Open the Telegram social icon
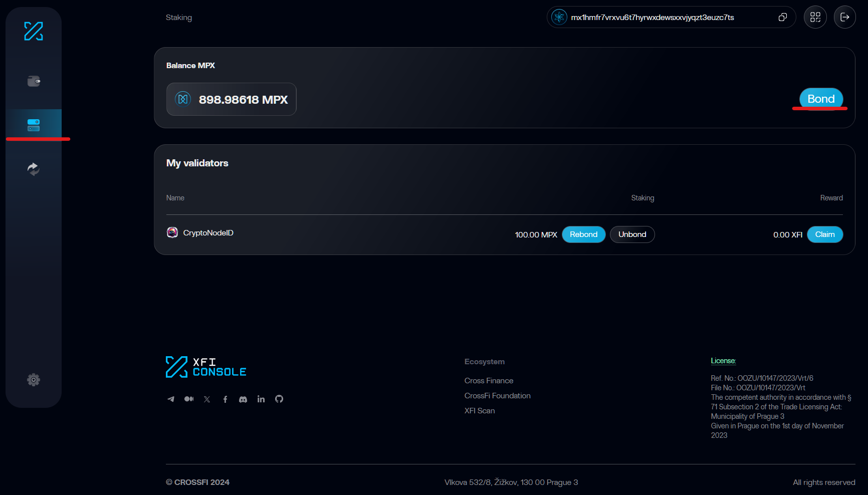This screenshot has height=495, width=868. 171,399
